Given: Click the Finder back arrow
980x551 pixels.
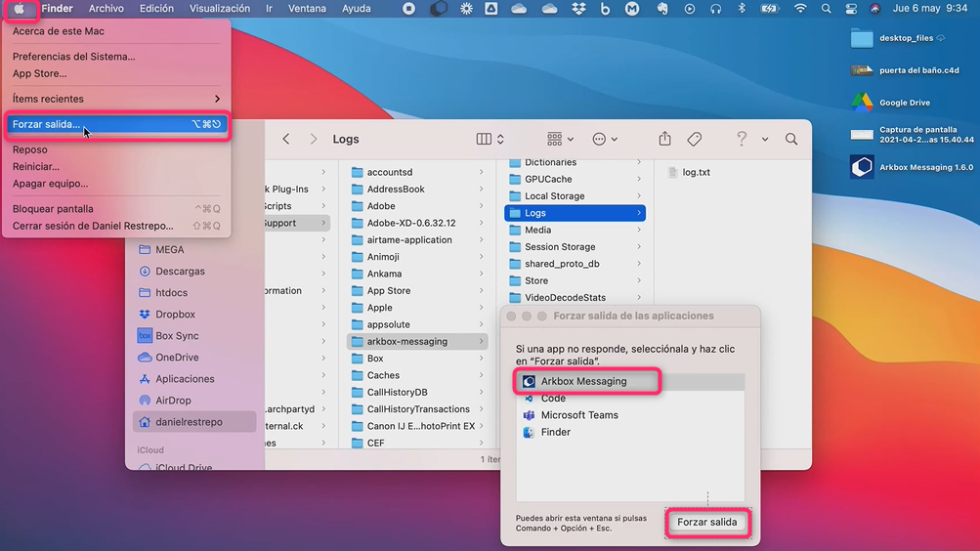Looking at the screenshot, I should (x=286, y=140).
